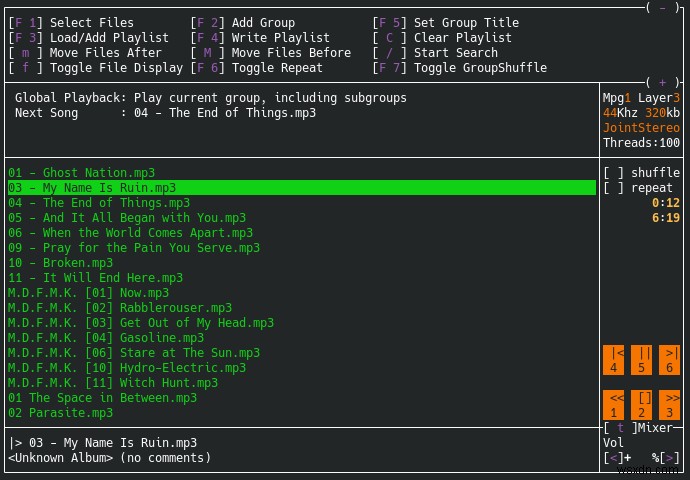The image size is (690, 480).
Task: Fast-forward with the >> button
Action: (x=670, y=404)
